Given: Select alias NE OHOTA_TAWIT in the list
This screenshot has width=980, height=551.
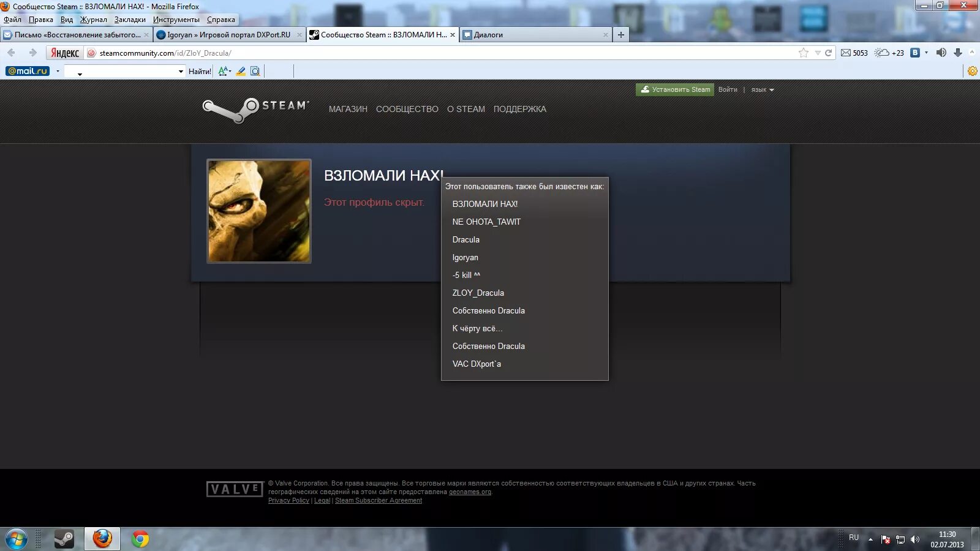Looking at the screenshot, I should (x=486, y=222).
